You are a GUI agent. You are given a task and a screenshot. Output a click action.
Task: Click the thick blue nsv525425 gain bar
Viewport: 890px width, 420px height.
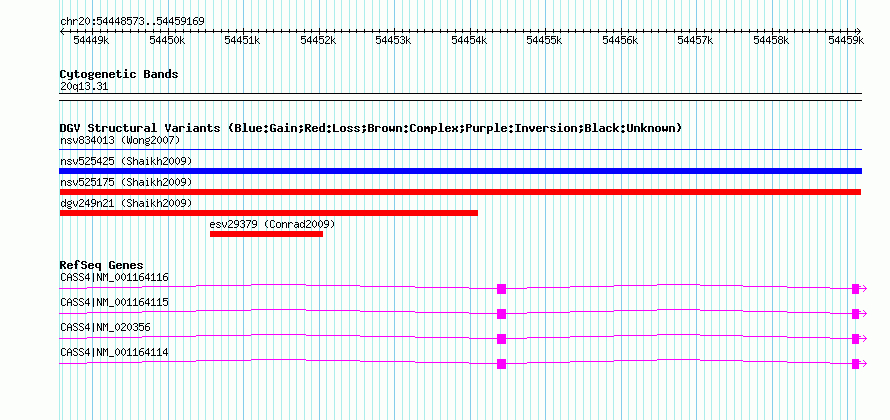tap(460, 171)
